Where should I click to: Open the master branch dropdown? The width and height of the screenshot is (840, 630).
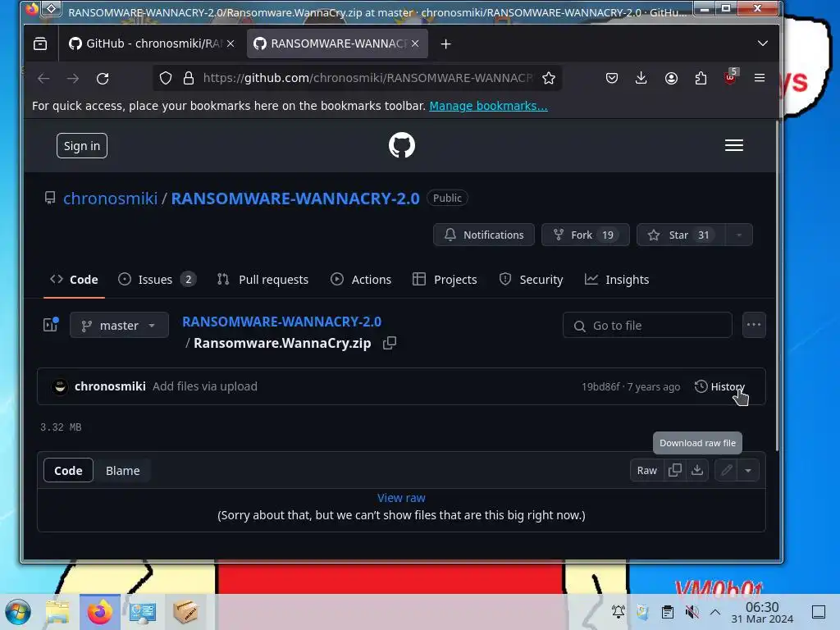coord(119,325)
